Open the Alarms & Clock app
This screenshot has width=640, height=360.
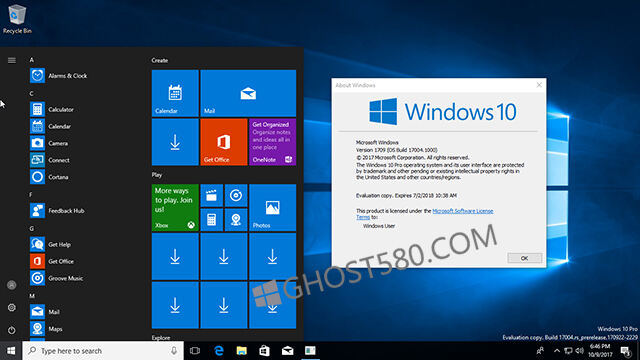58,76
